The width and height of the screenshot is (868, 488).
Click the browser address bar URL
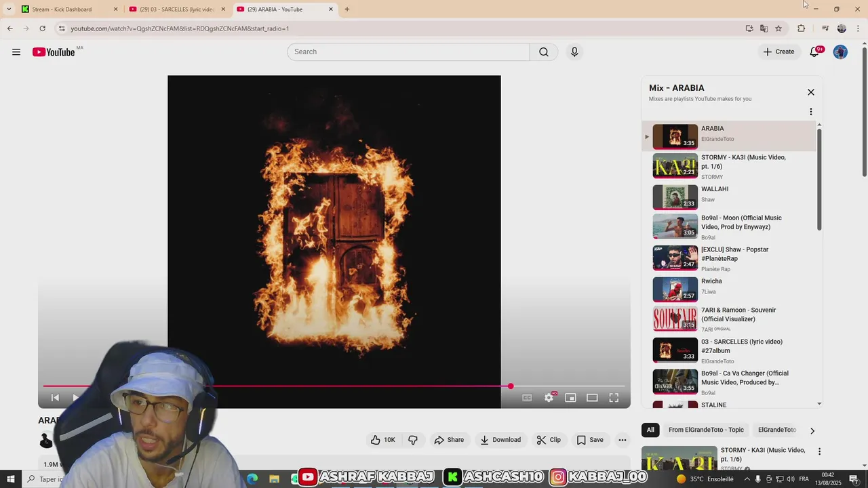coord(180,28)
